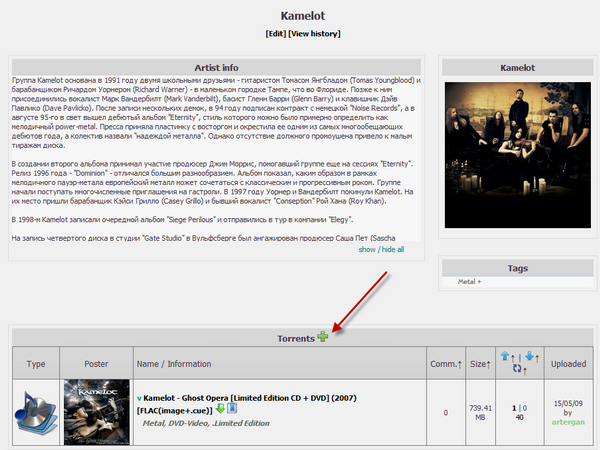Open the Ghost Opera poster thumbnail

[96, 412]
